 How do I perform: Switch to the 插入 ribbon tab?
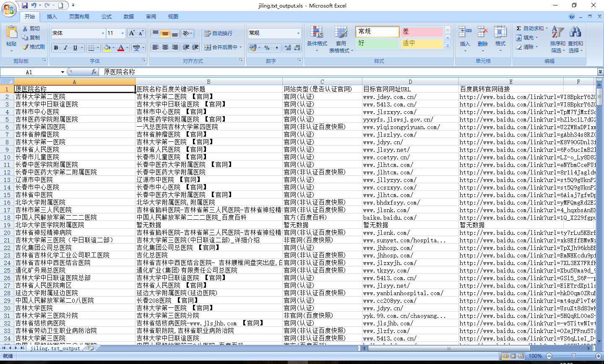pos(52,17)
